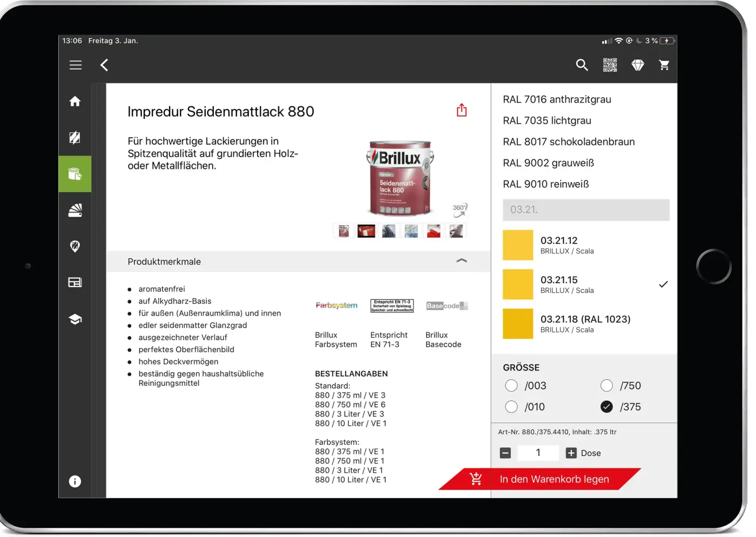The height and width of the screenshot is (537, 756).
Task: Select the sixth product thumbnail
Action: (x=456, y=231)
